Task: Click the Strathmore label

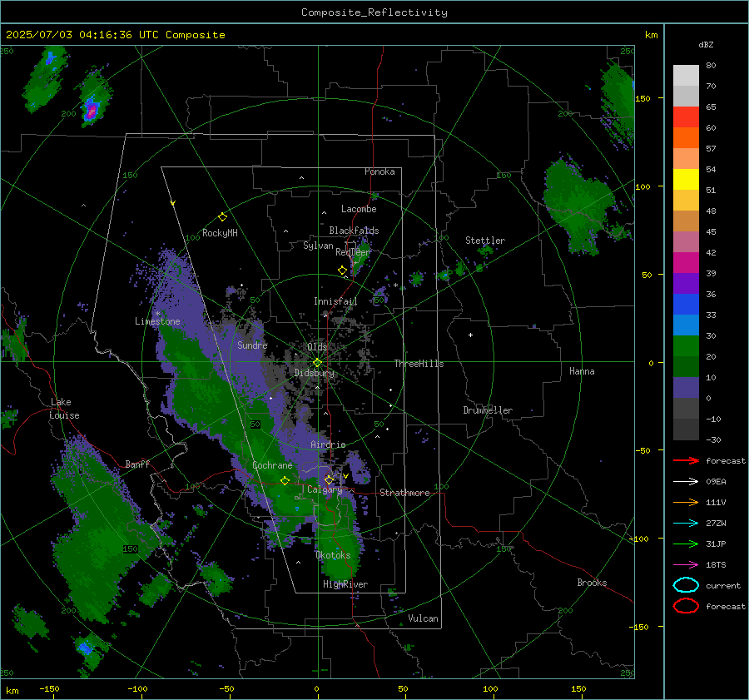Action: tap(404, 493)
